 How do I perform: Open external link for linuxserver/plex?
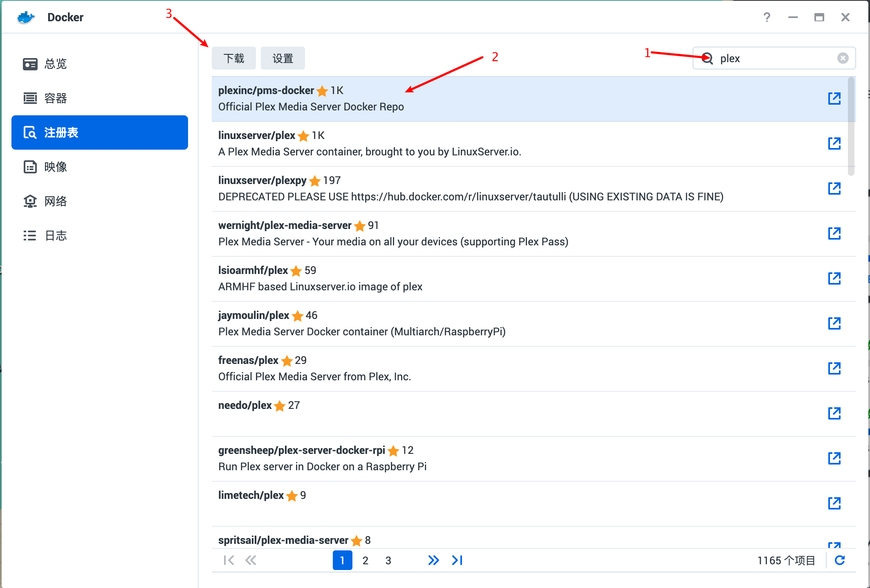(834, 144)
